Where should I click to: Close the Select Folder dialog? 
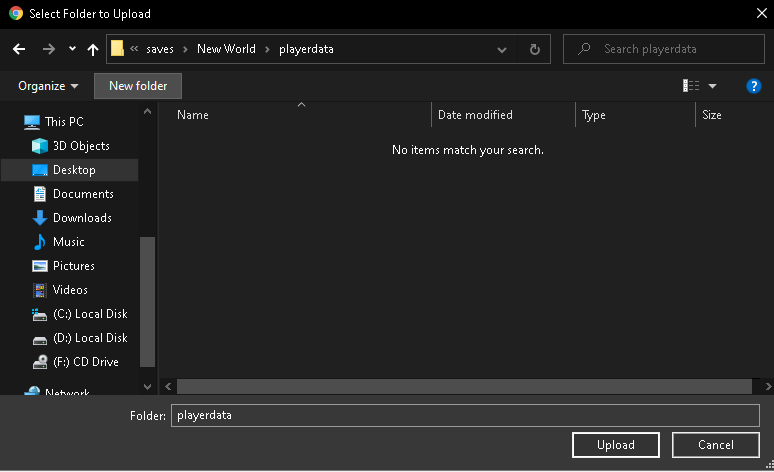[761, 13]
